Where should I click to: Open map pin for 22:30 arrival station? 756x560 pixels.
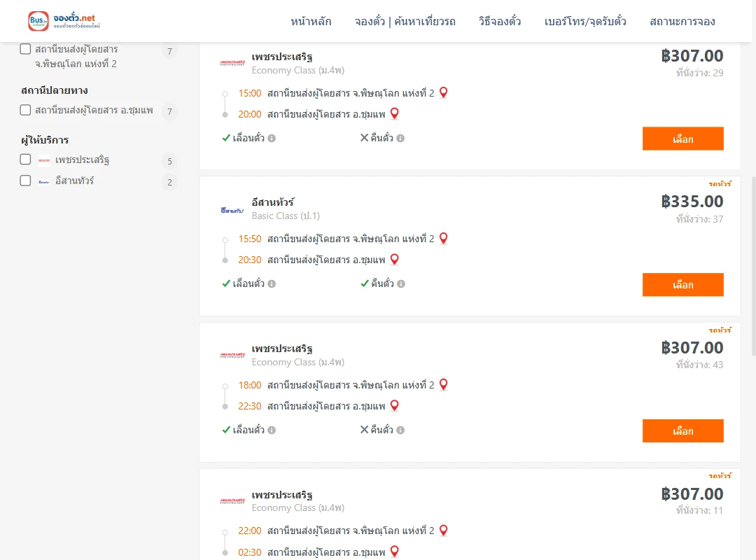(x=394, y=405)
